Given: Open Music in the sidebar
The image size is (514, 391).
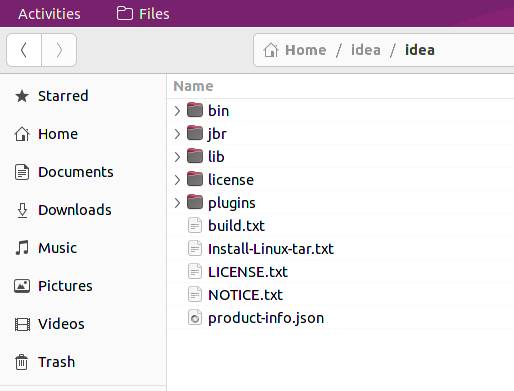Looking at the screenshot, I should point(83,248).
